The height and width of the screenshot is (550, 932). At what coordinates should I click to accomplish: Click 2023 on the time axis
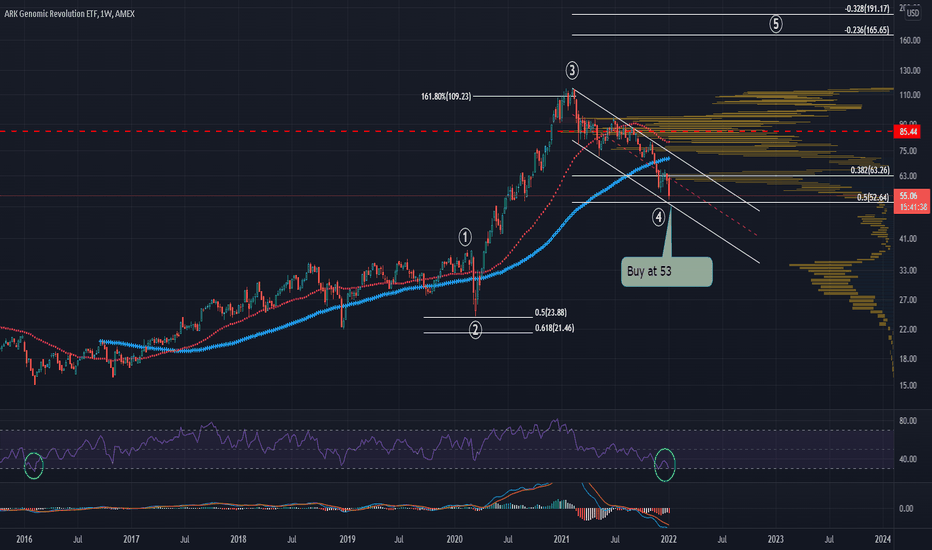tap(775, 539)
